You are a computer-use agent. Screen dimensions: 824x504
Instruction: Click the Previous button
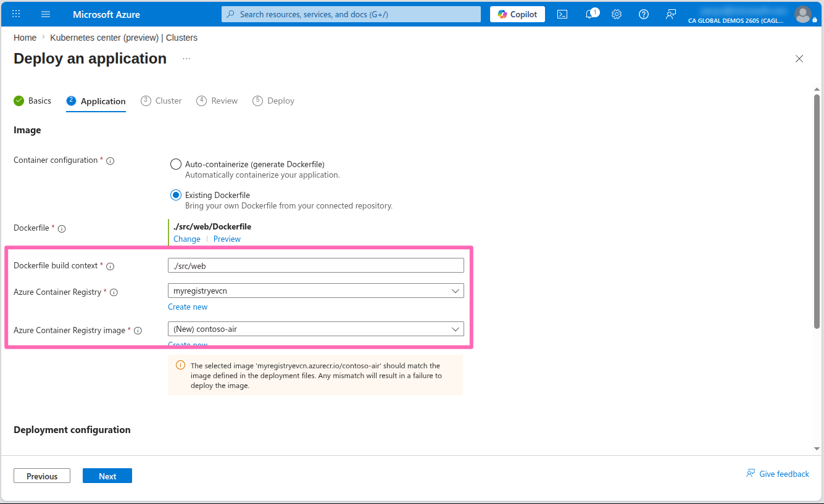coord(42,476)
